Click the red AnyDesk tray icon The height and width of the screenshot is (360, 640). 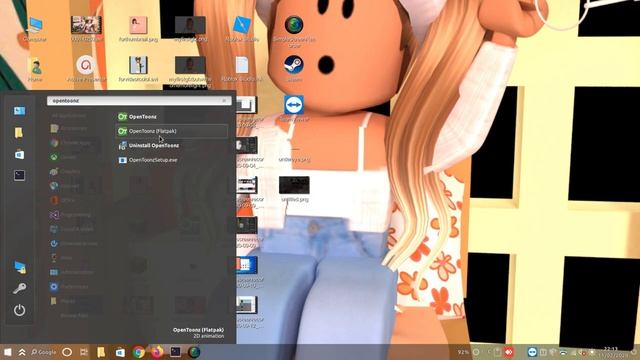509,352
